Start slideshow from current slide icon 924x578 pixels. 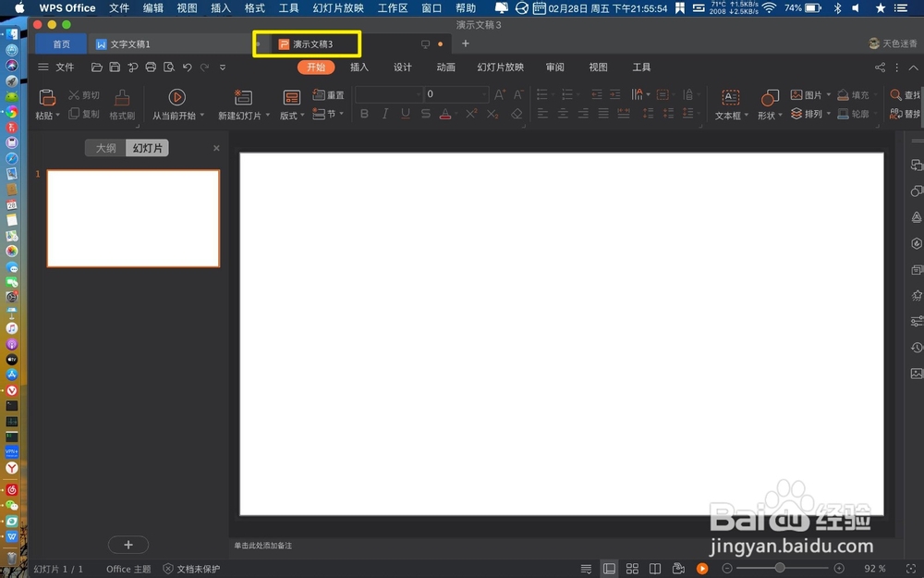pyautogui.click(x=176, y=97)
